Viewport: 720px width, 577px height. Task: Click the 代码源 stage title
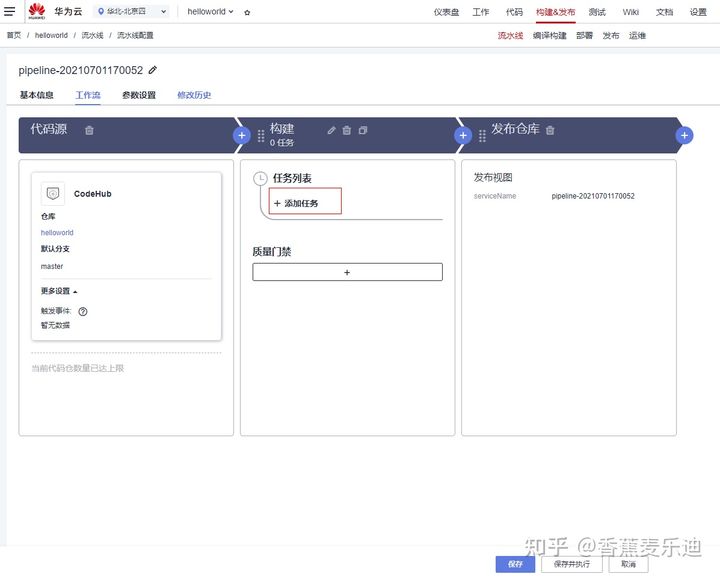pyautogui.click(x=49, y=129)
